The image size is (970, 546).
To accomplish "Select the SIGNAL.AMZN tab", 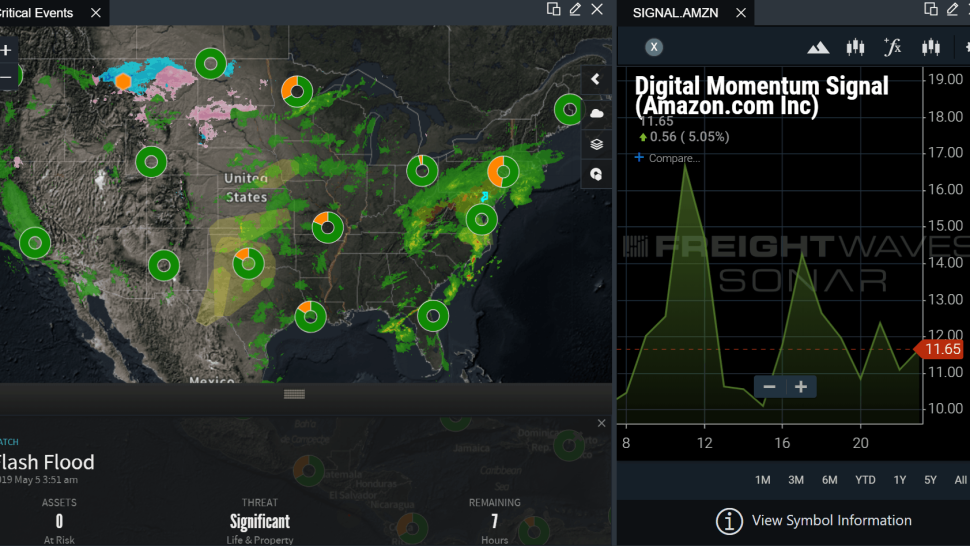I will 676,13.
